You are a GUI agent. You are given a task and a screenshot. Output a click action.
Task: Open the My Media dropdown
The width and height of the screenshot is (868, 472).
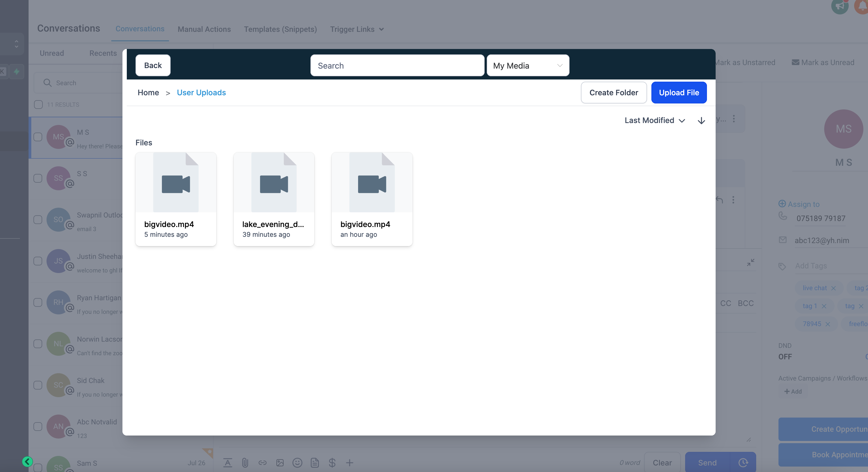pos(528,65)
